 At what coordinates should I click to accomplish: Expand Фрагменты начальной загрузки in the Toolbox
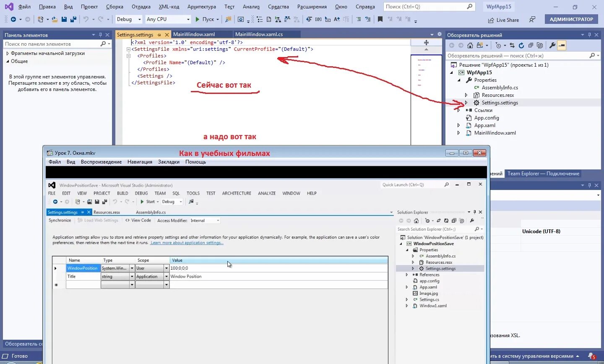(8, 53)
